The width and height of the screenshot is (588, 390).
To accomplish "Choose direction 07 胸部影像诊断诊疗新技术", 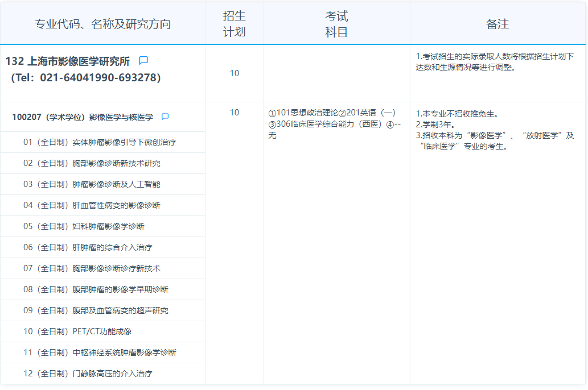I will pyautogui.click(x=92, y=268).
